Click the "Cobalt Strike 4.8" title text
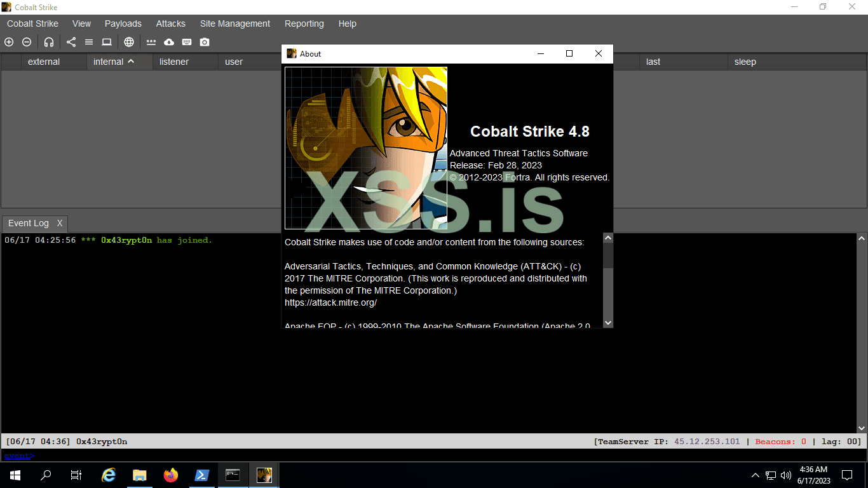868x488 pixels. point(530,132)
